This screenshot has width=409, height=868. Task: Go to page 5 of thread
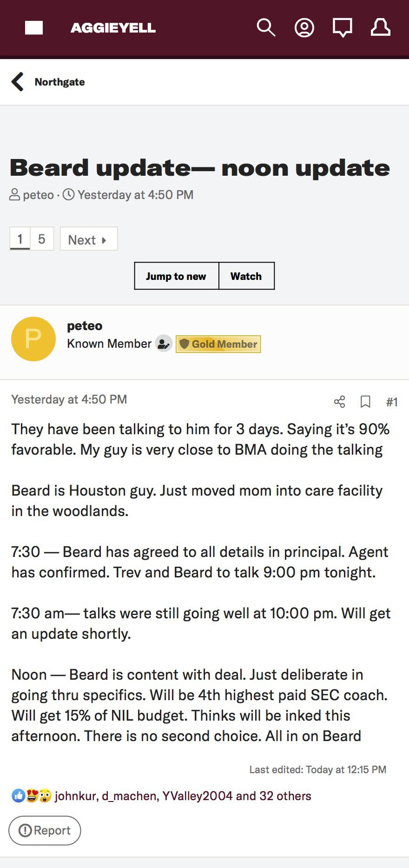(42, 239)
